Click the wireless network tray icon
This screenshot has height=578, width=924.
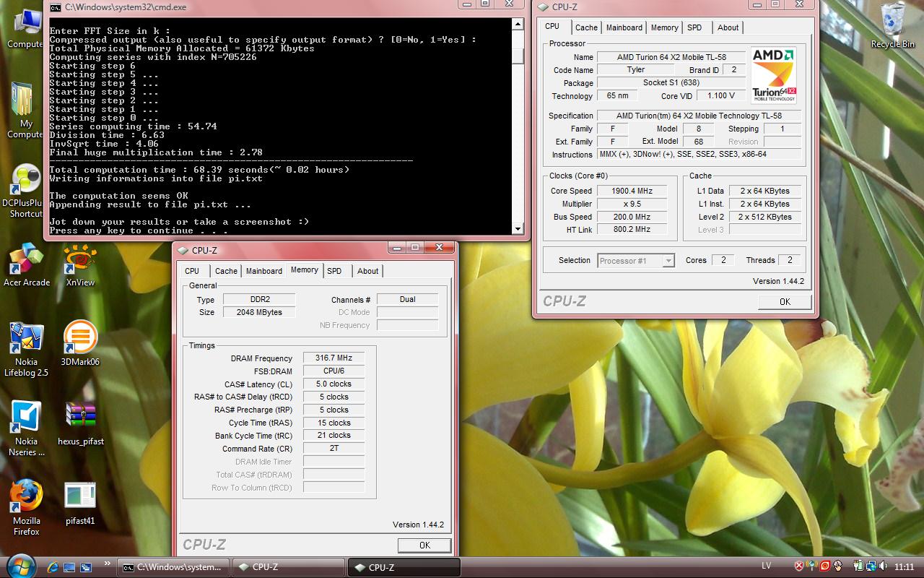(812, 566)
